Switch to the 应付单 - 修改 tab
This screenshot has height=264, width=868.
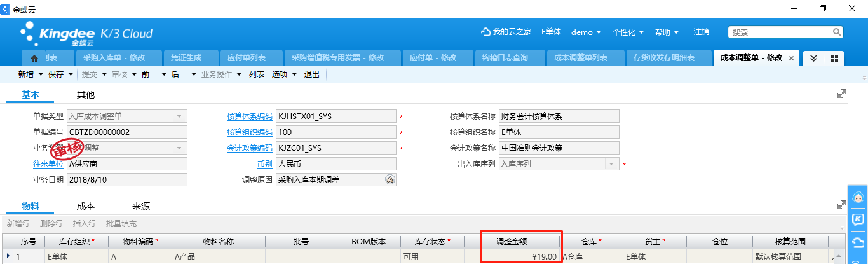click(437, 58)
